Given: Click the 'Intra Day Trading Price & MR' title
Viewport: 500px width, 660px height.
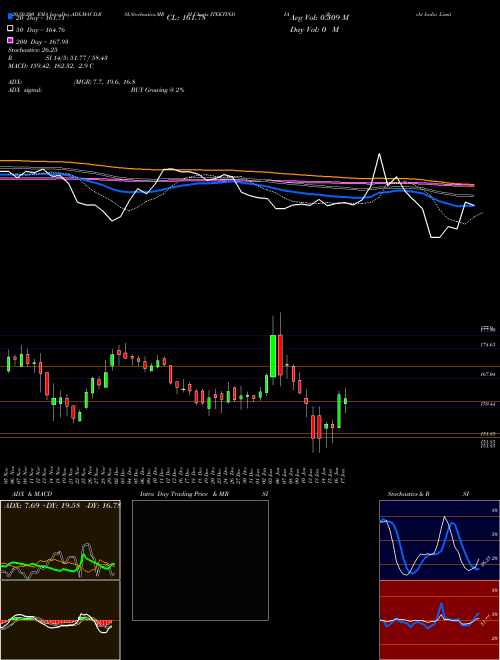Looking at the screenshot, I should click(x=184, y=494).
